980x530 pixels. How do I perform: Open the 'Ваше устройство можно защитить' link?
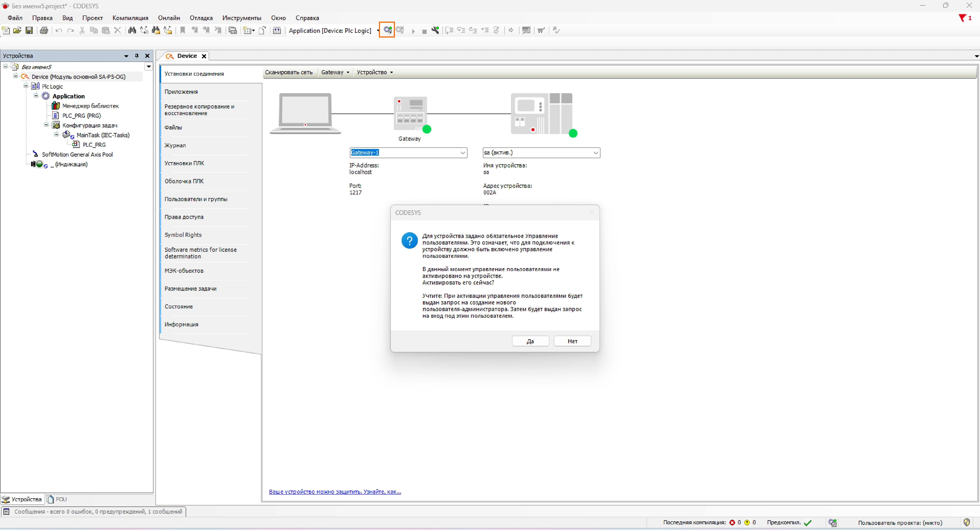[335, 492]
